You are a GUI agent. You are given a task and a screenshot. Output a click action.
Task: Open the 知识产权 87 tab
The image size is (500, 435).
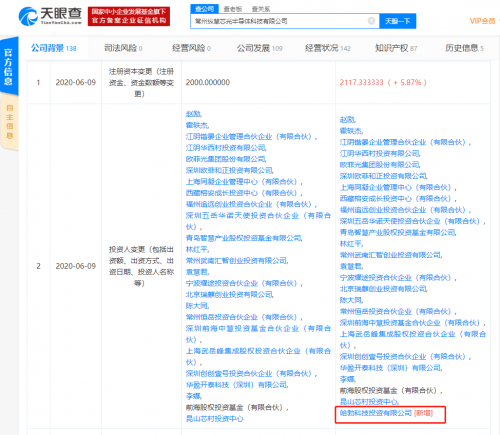pyautogui.click(x=396, y=48)
